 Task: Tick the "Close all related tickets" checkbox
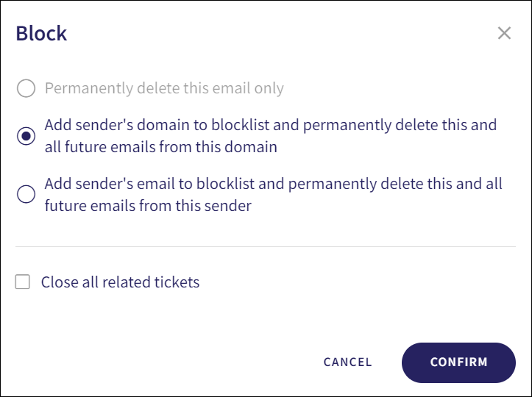tap(23, 282)
